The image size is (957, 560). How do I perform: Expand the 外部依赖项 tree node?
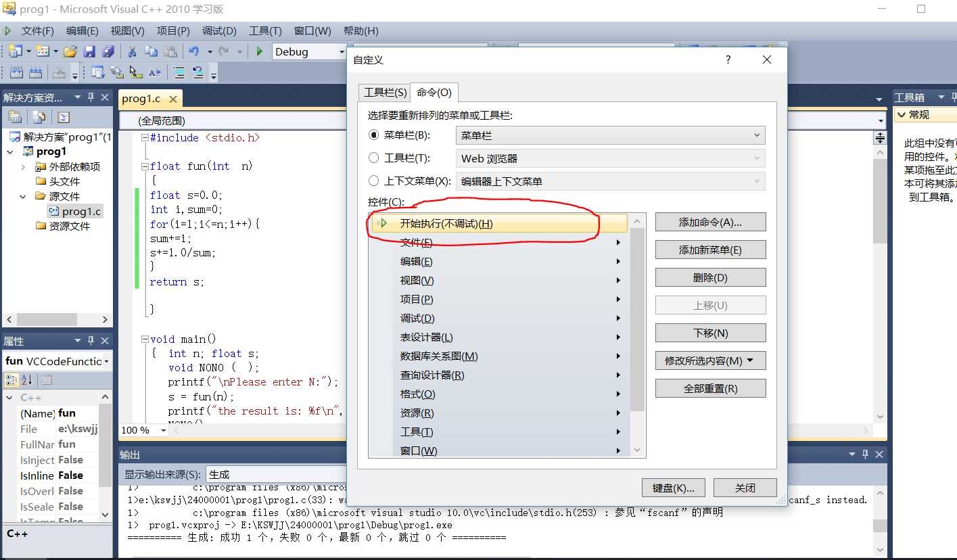[x=24, y=166]
